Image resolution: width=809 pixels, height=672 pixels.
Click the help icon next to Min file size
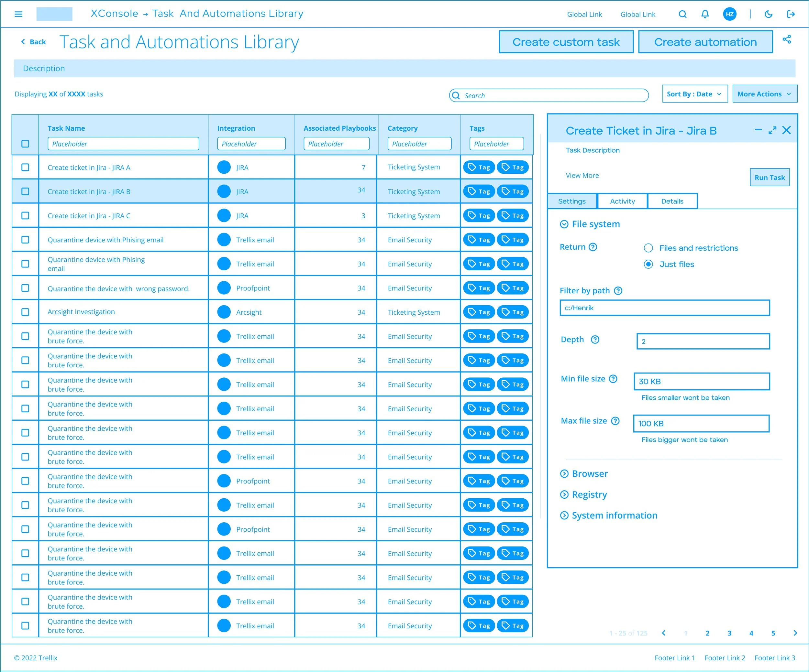point(613,379)
